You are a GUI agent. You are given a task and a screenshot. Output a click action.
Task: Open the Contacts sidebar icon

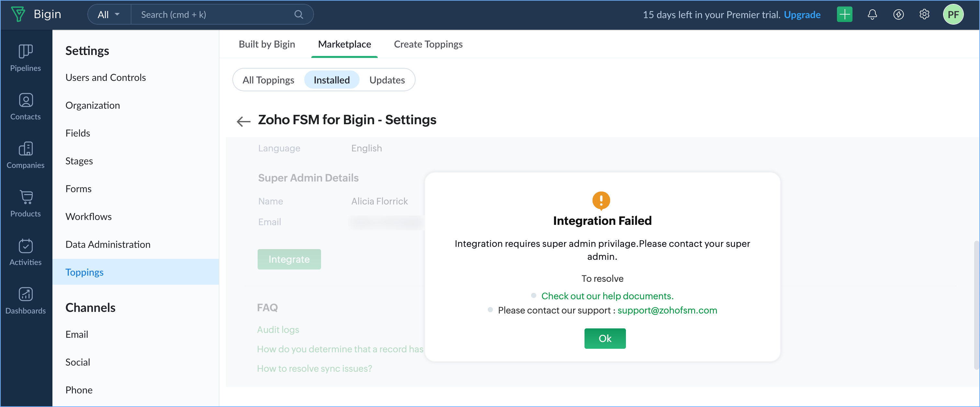pos(26,100)
